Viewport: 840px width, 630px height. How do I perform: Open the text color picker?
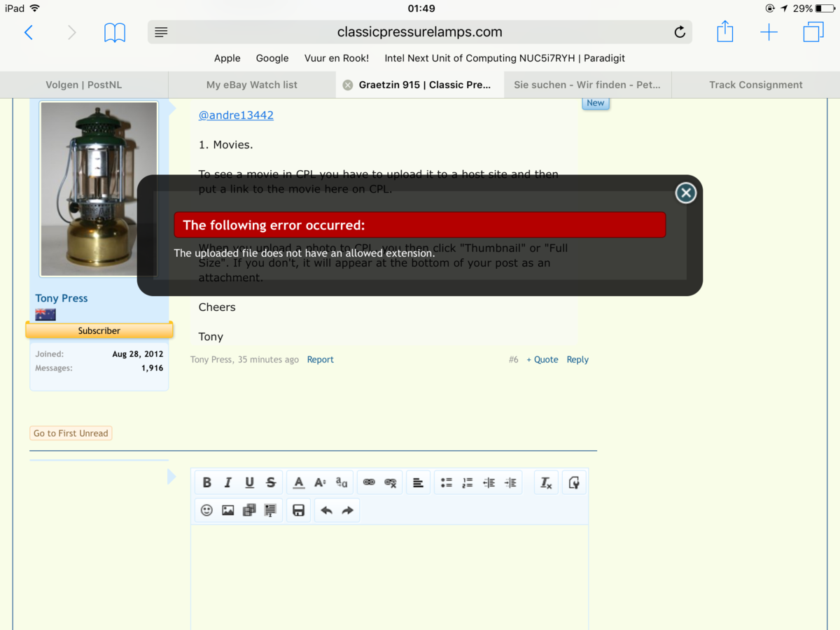(299, 482)
